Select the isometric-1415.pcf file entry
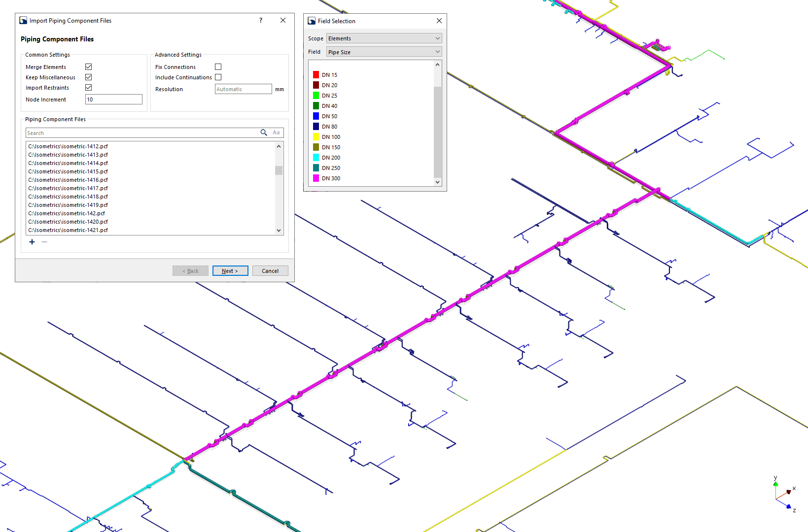This screenshot has width=808, height=532. (68, 171)
